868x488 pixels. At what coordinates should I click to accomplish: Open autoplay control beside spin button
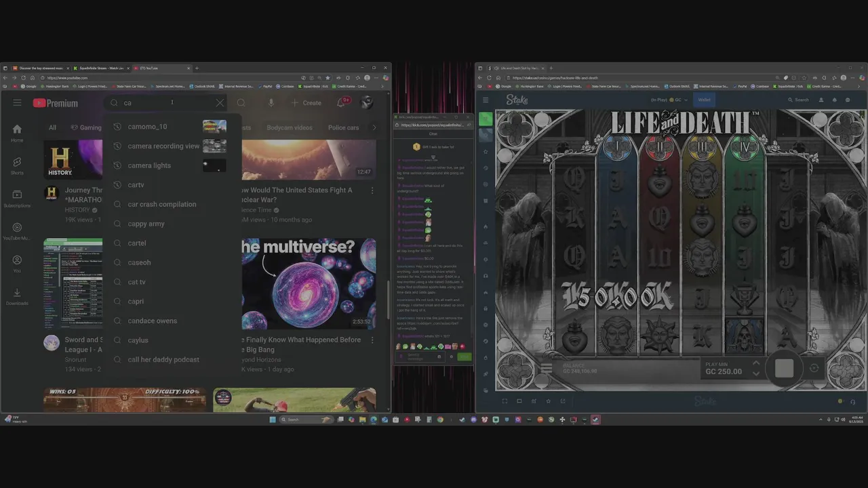pyautogui.click(x=814, y=368)
